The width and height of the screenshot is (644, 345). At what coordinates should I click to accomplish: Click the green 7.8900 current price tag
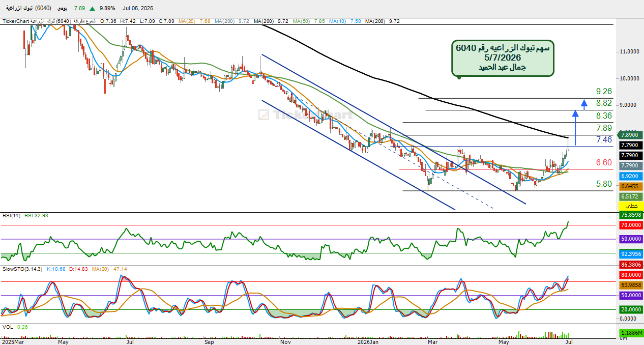pos(631,135)
